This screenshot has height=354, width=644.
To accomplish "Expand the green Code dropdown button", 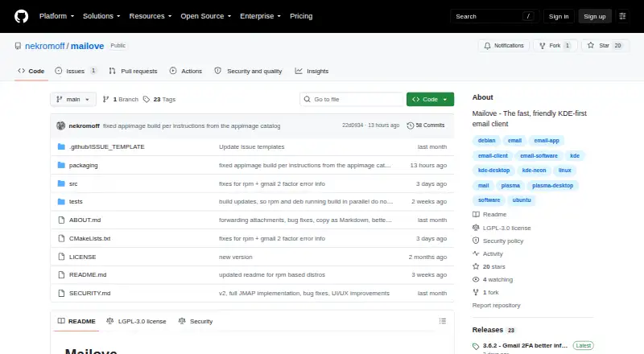I will point(430,100).
